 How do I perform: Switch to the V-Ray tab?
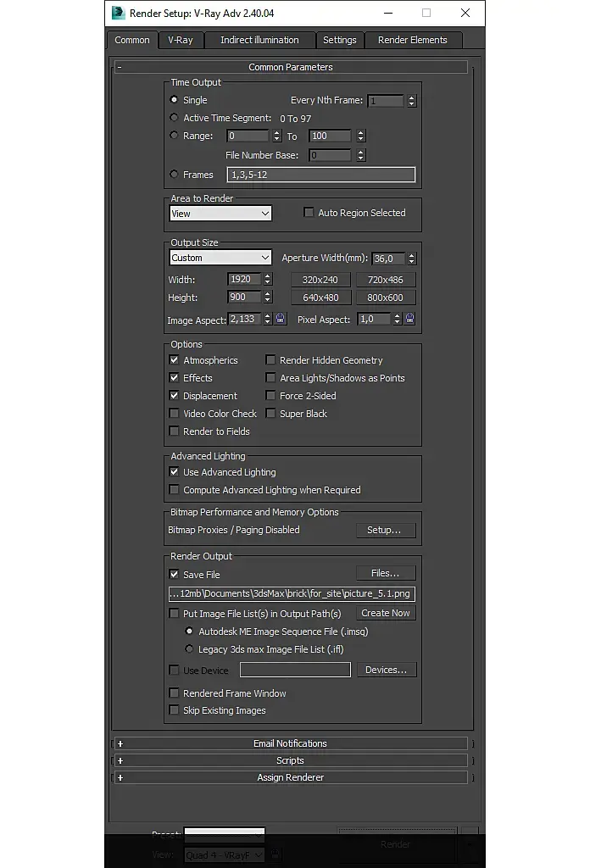click(x=181, y=40)
